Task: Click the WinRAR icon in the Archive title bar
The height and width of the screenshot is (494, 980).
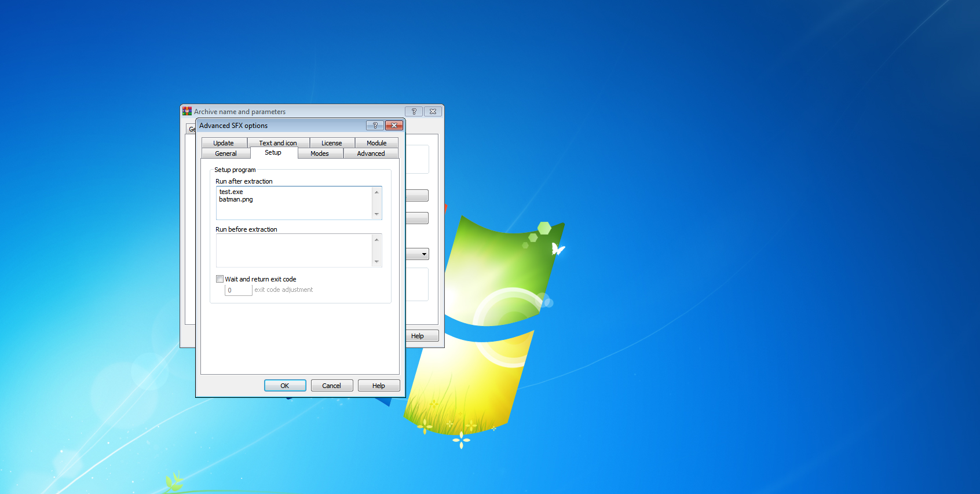Action: point(187,111)
